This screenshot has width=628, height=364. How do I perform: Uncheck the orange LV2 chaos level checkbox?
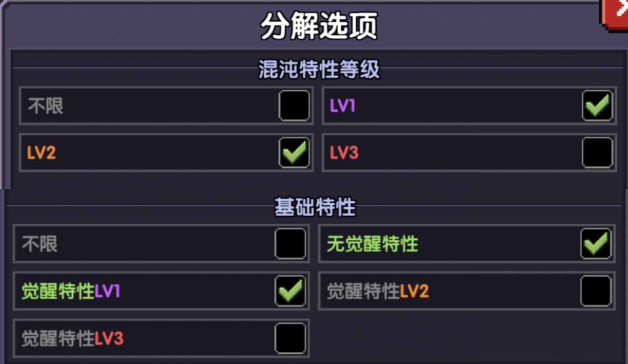tap(294, 152)
